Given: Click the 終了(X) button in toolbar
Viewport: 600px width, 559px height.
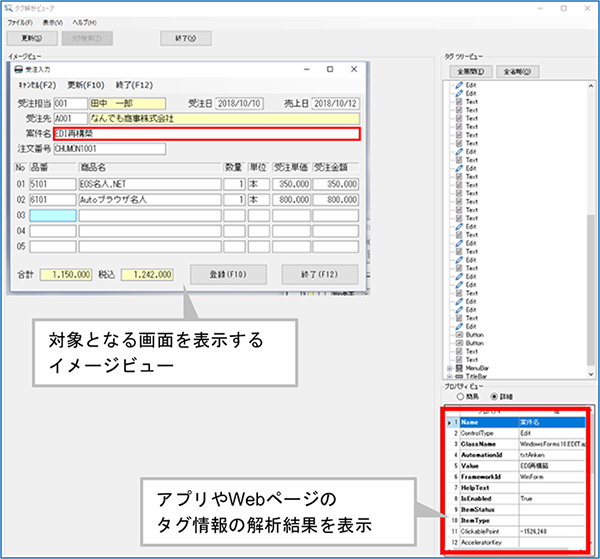Looking at the screenshot, I should 186,38.
